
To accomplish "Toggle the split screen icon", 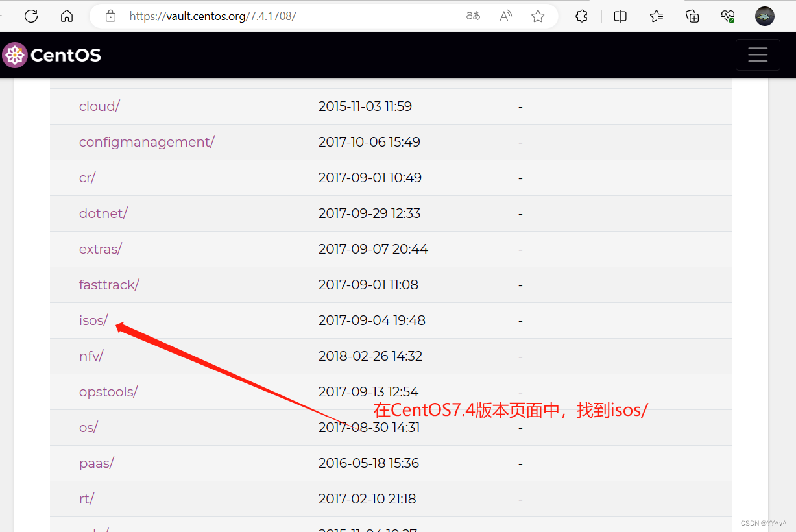I will pyautogui.click(x=620, y=16).
